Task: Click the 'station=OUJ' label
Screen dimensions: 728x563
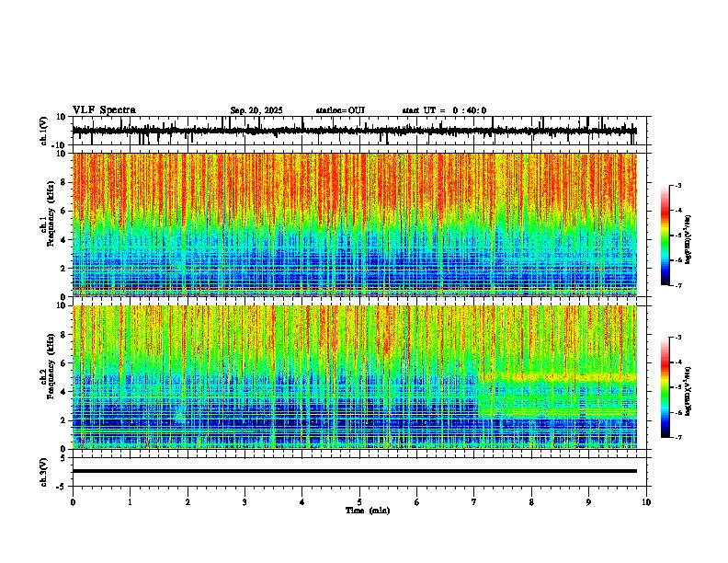Action: [340, 110]
